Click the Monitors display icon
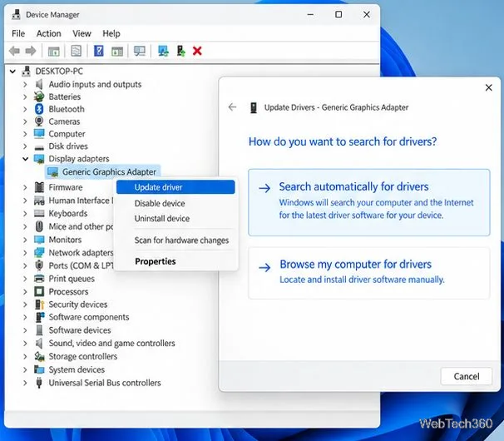 (39, 240)
